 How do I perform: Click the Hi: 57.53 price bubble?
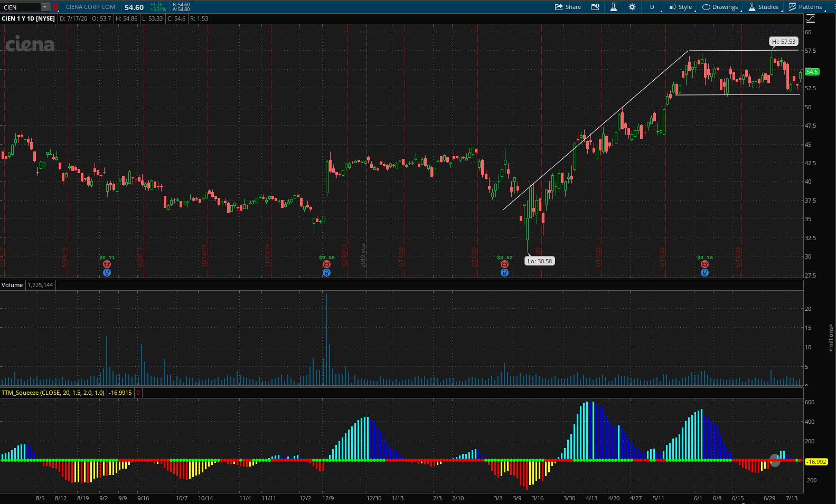[x=783, y=42]
